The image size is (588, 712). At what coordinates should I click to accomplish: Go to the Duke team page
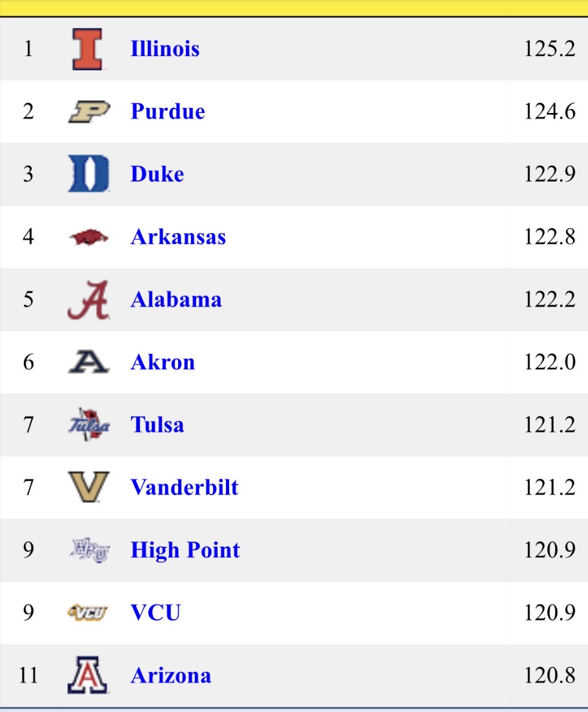pos(157,174)
